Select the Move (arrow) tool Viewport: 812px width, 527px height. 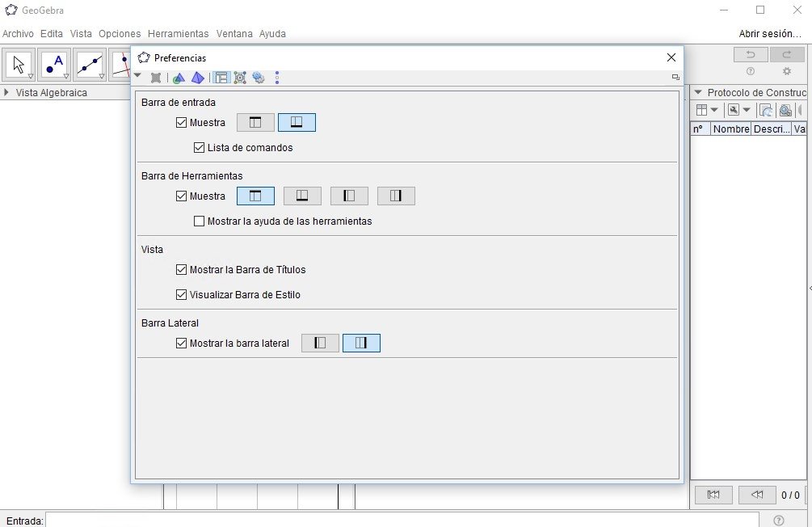click(x=19, y=65)
